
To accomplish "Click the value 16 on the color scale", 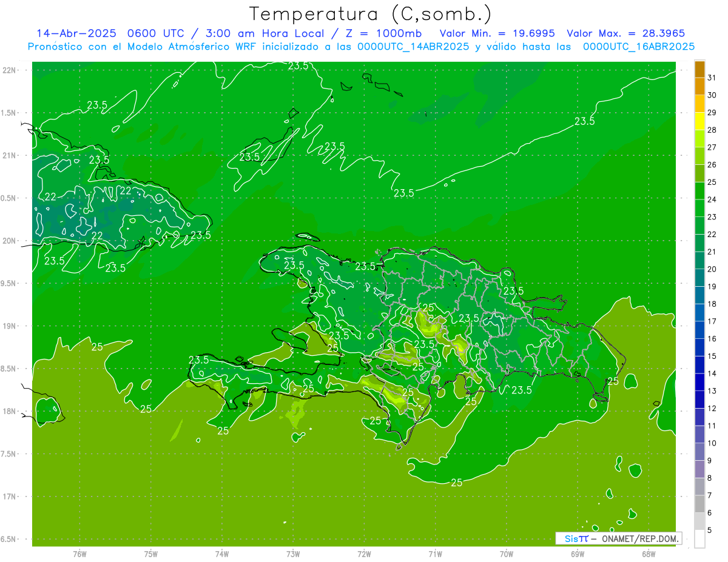I will pyautogui.click(x=712, y=339).
